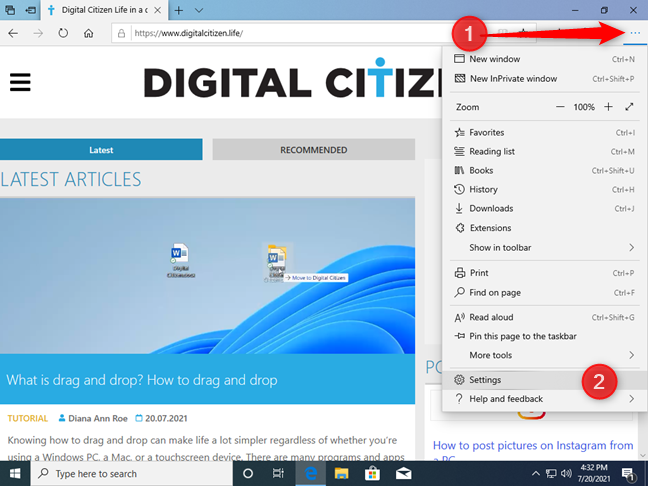Screen dimensions: 648x486
Task: Open author Diana Ann Roe link
Action: point(98,418)
